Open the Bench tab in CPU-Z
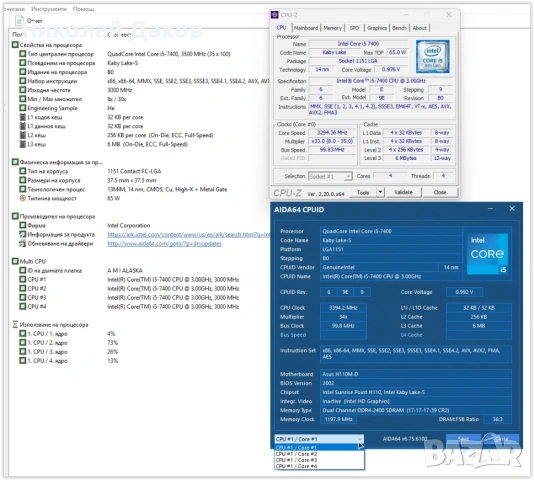This screenshot has width=534, height=480. click(x=399, y=28)
